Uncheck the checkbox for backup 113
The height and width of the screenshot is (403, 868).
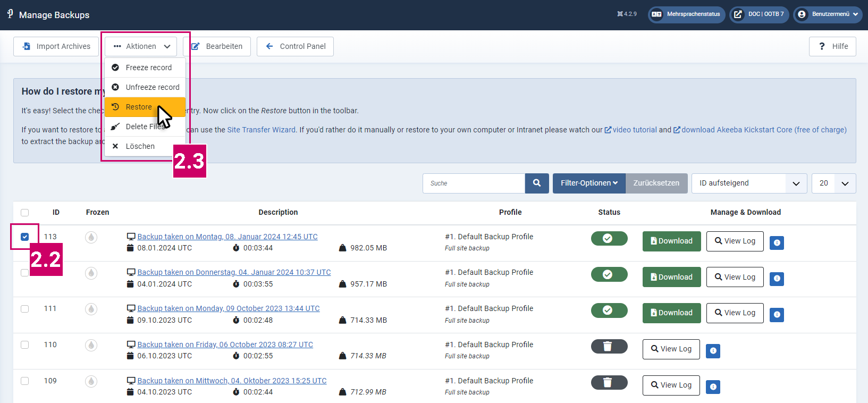click(x=24, y=237)
